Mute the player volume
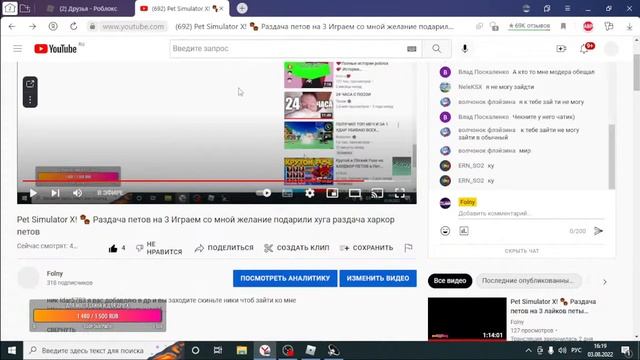The image size is (640, 360). click(x=78, y=193)
